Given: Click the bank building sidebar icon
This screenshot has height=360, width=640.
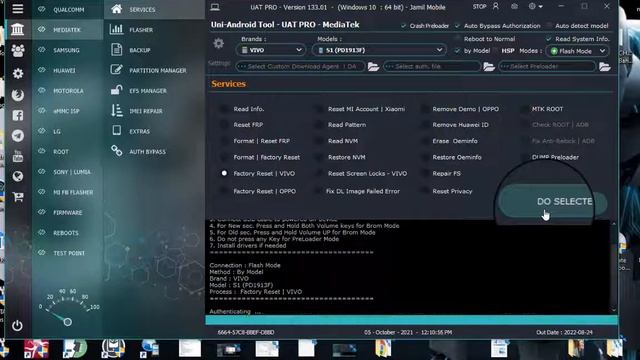Looking at the screenshot, I should click(18, 29).
